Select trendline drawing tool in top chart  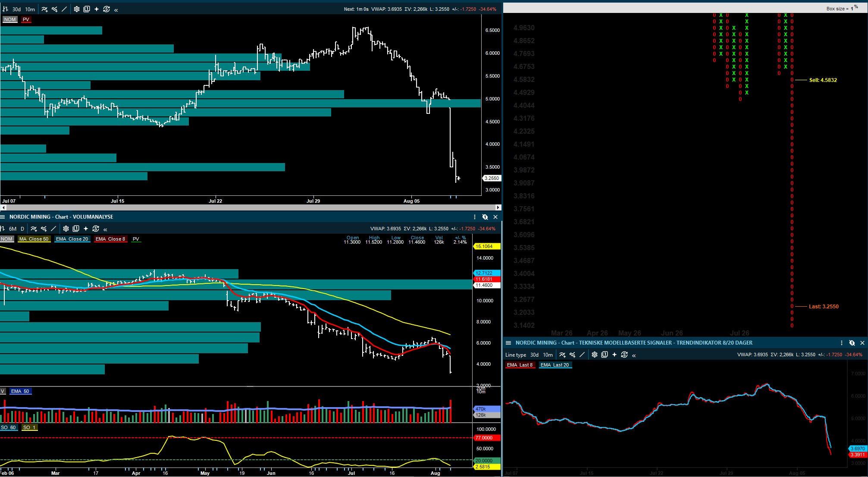pyautogui.click(x=64, y=9)
